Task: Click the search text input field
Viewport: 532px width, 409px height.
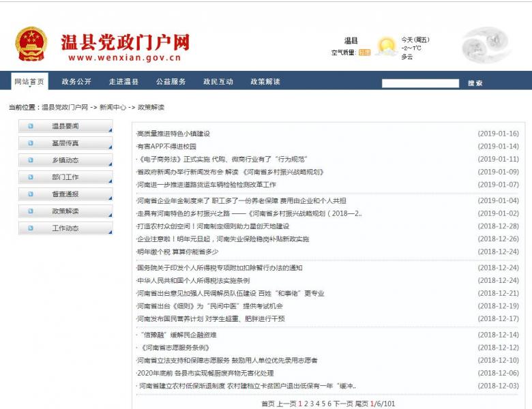Action: [x=420, y=83]
